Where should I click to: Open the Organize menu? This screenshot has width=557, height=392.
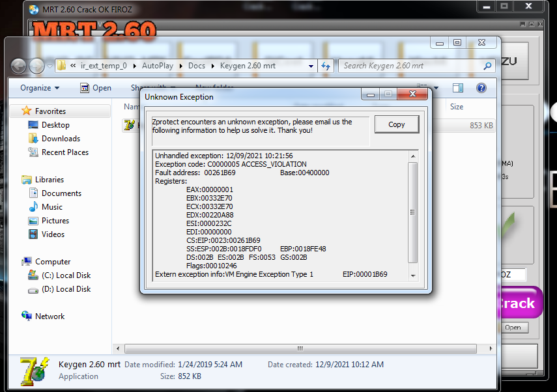point(40,88)
